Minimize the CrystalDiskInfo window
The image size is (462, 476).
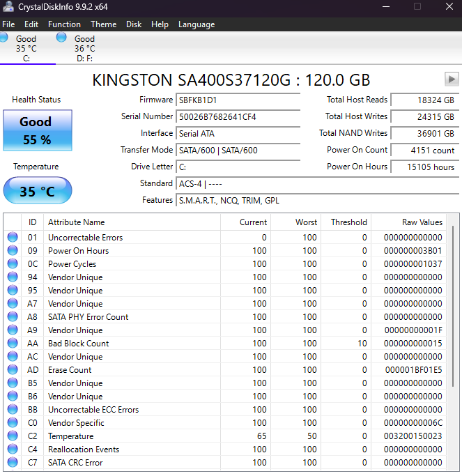pos(386,7)
